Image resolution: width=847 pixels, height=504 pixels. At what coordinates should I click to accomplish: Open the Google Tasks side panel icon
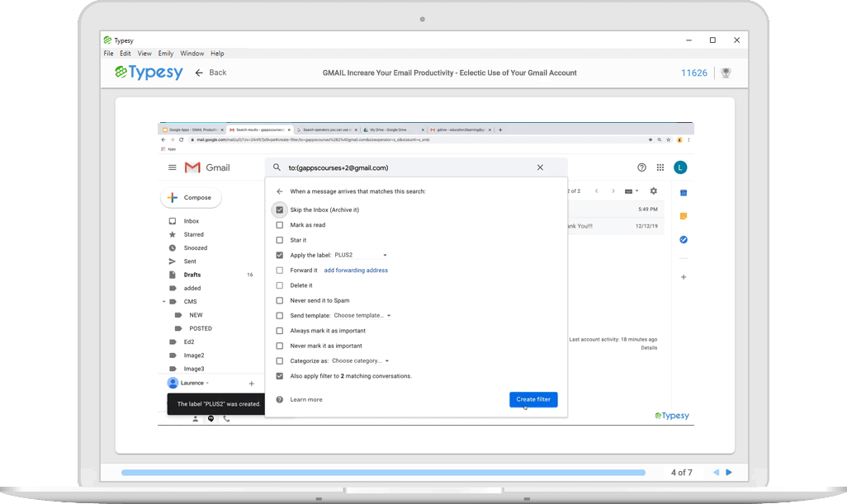click(x=684, y=239)
